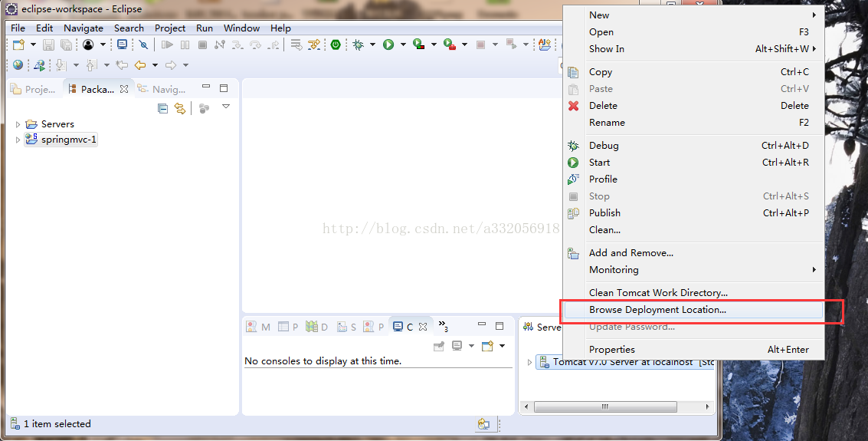Click Publish in the context menu

pyautogui.click(x=693, y=212)
